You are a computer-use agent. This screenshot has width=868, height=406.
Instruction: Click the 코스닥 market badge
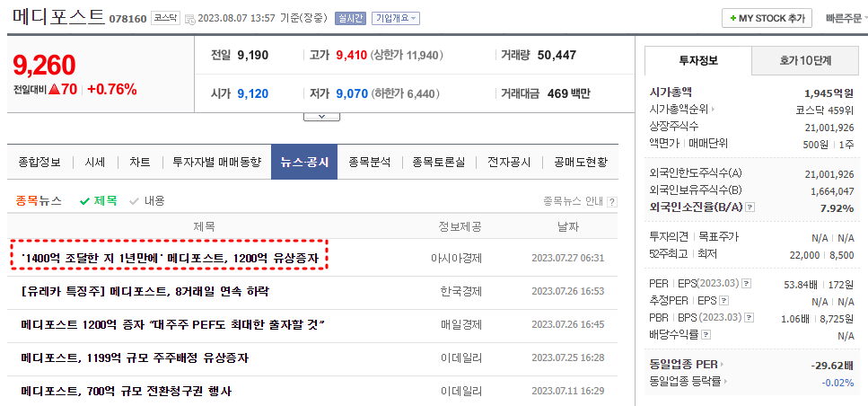point(165,18)
